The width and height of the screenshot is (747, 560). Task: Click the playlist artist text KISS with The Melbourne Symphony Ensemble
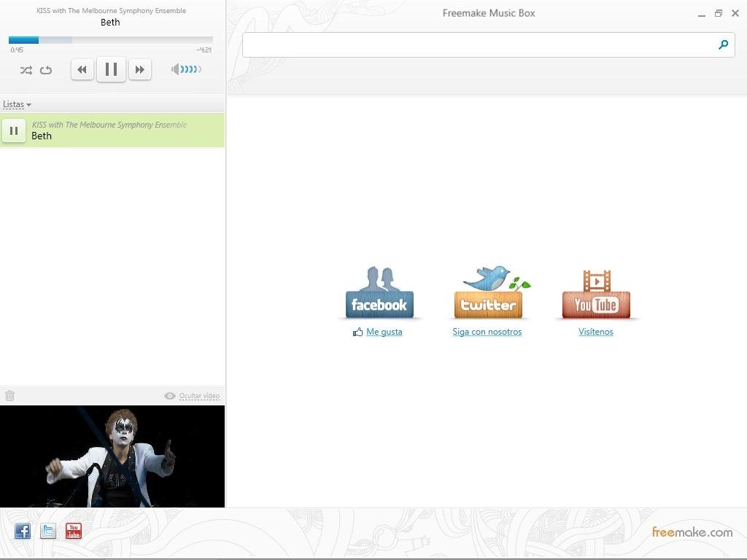109,125
